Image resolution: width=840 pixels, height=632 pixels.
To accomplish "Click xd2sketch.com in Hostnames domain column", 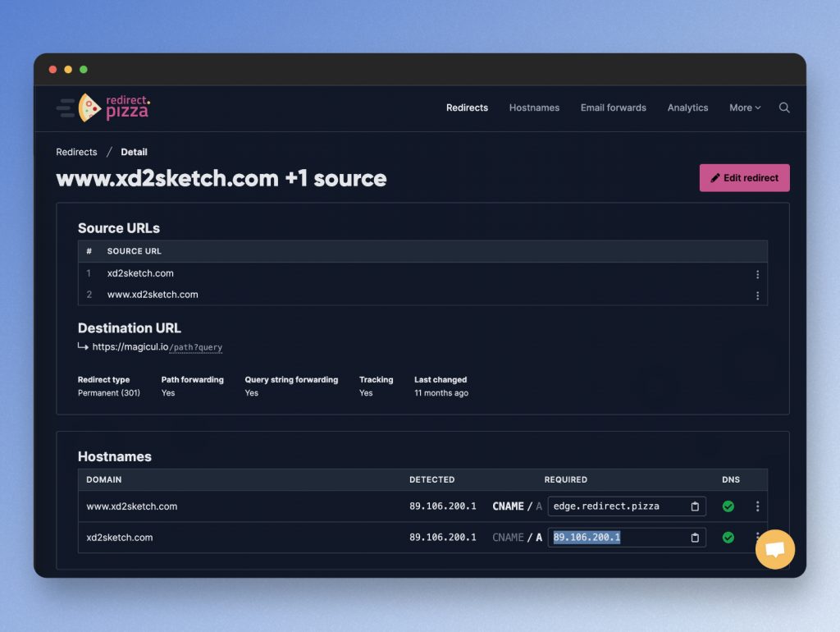I will [120, 538].
